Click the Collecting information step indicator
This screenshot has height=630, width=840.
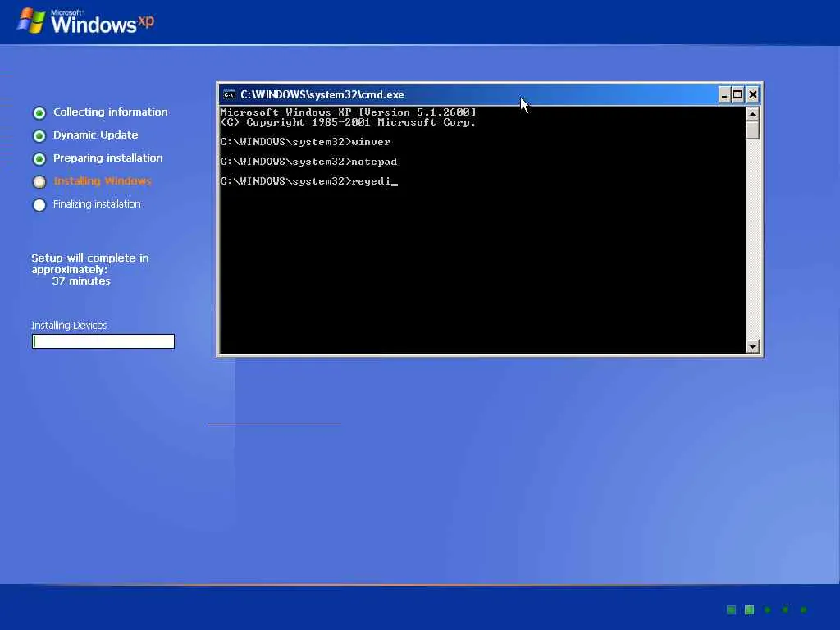[x=39, y=113]
